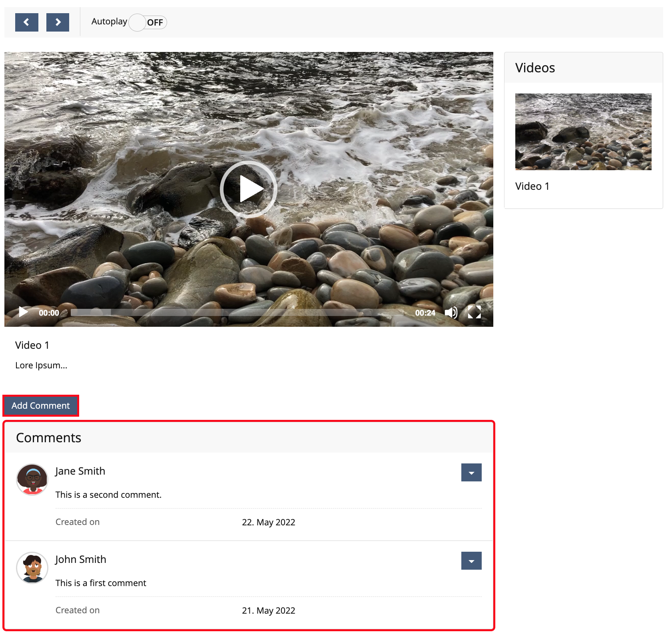
Task: Open dropdown for Jane Smith's comment
Action: pyautogui.click(x=471, y=473)
